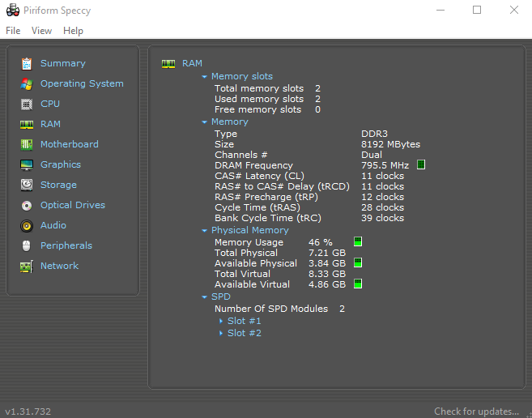This screenshot has height=418, width=532.
Task: Show the Graphics section
Action: [61, 164]
